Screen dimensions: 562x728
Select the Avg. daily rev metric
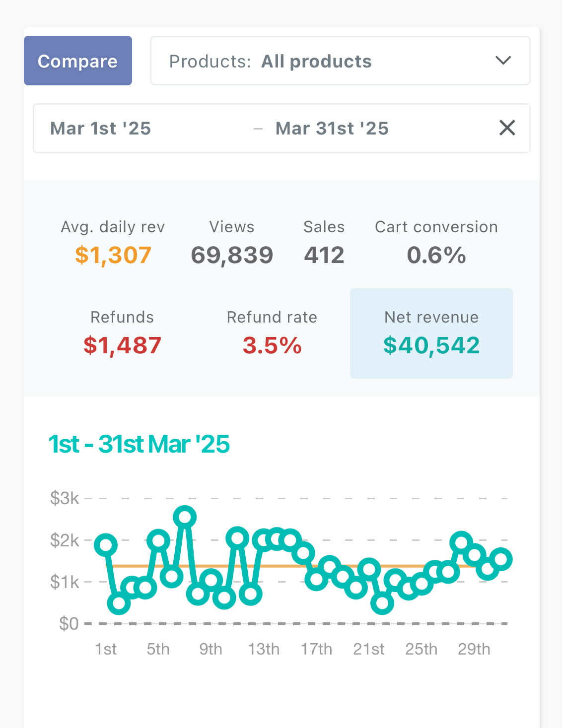[113, 242]
